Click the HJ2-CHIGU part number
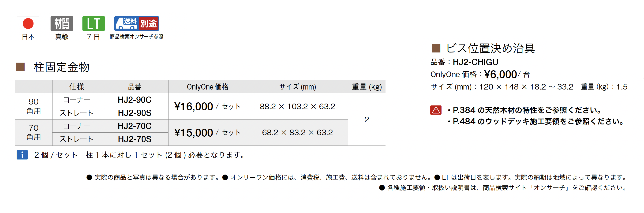Image resolution: width=644 pixels, height=213 pixels. 475,62
